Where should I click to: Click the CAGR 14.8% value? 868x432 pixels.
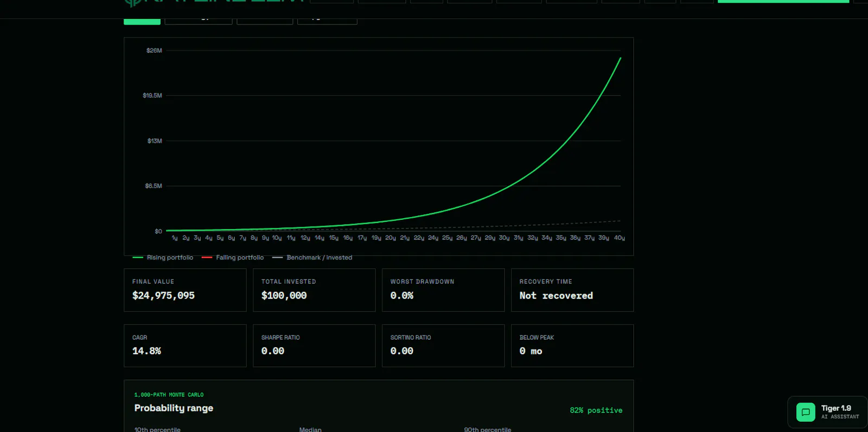pyautogui.click(x=146, y=351)
